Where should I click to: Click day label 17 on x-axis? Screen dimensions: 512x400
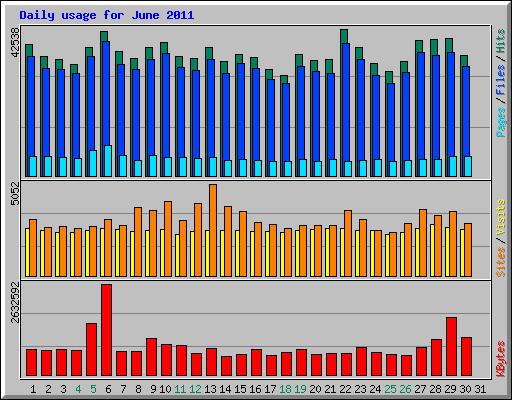[x=270, y=389]
